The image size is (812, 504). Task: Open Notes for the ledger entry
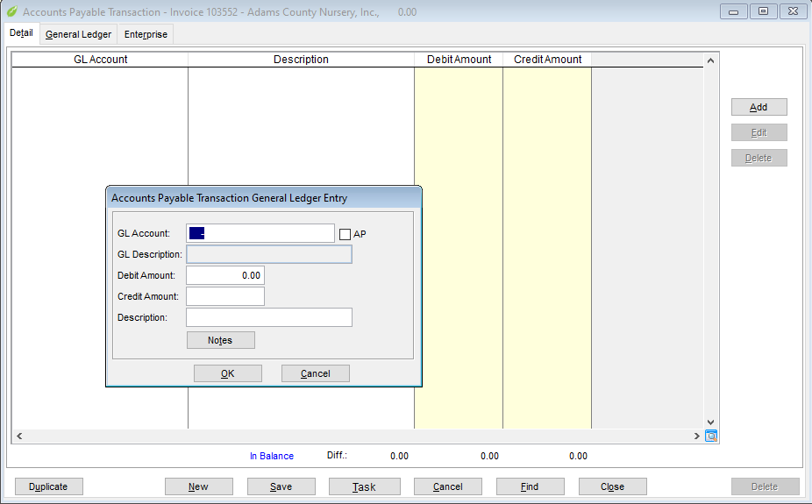click(220, 340)
